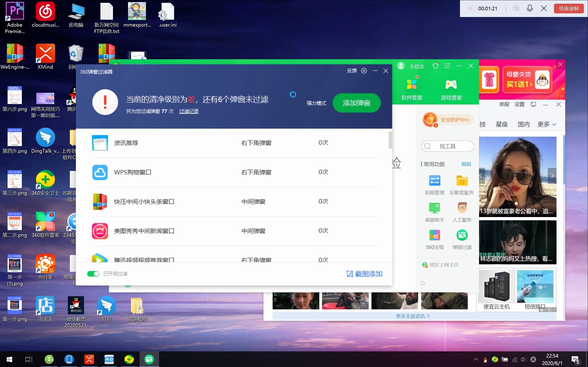Click 反馈 in popup filter title bar
This screenshot has width=588, height=367.
(x=352, y=71)
